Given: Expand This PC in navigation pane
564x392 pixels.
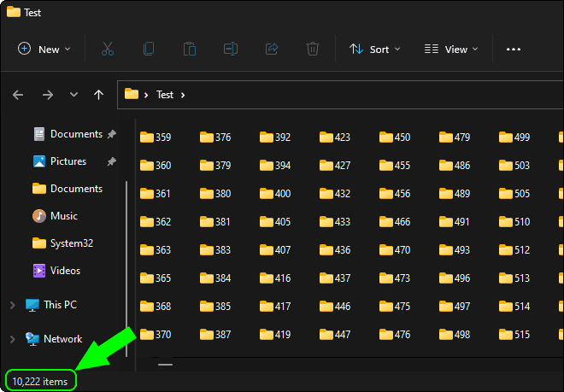Looking at the screenshot, I should pos(13,306).
